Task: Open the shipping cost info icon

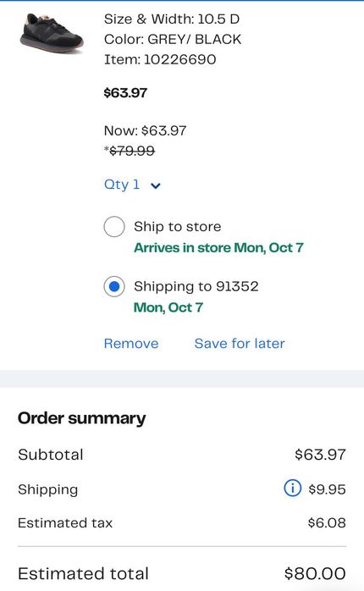Action: point(292,488)
